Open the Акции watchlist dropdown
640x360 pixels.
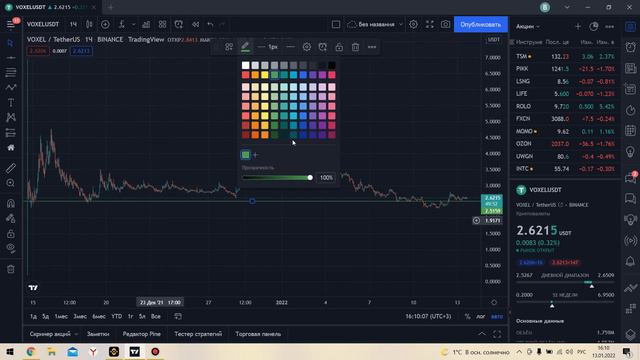528,27
